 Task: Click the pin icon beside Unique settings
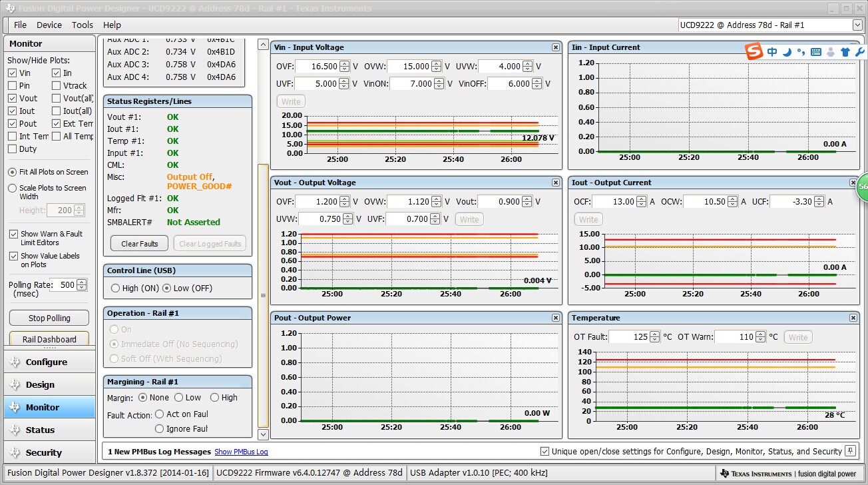(x=850, y=451)
